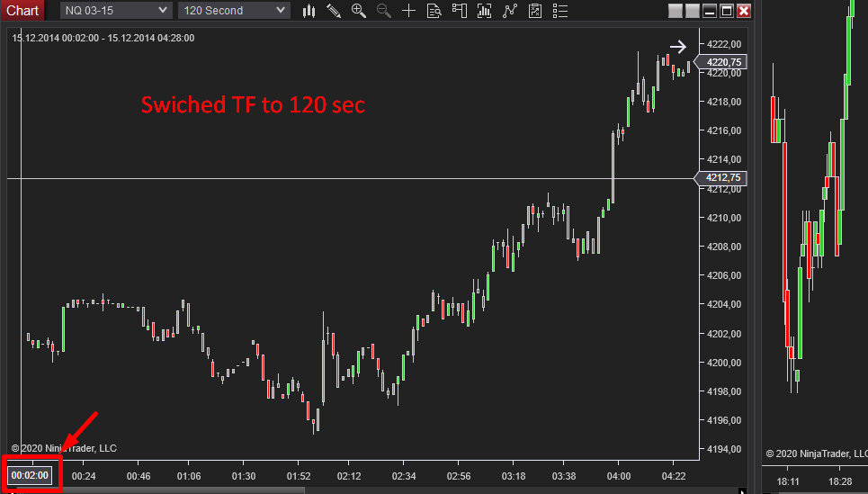Minimize the chart window
The image size is (868, 494).
coord(710,11)
